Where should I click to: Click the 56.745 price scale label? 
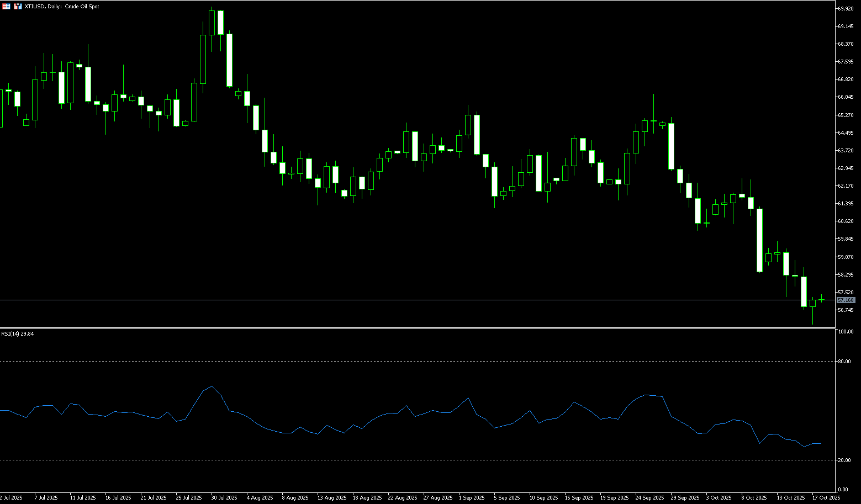[x=846, y=310]
